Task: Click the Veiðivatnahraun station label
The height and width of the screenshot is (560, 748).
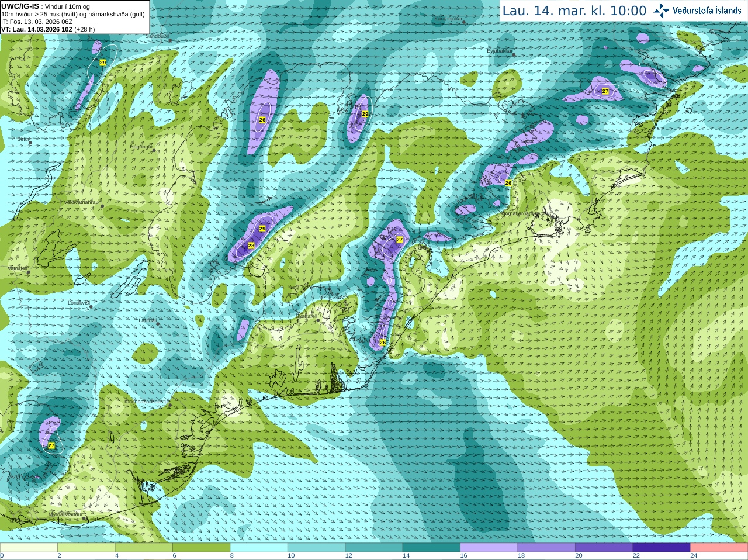Action: point(82,202)
